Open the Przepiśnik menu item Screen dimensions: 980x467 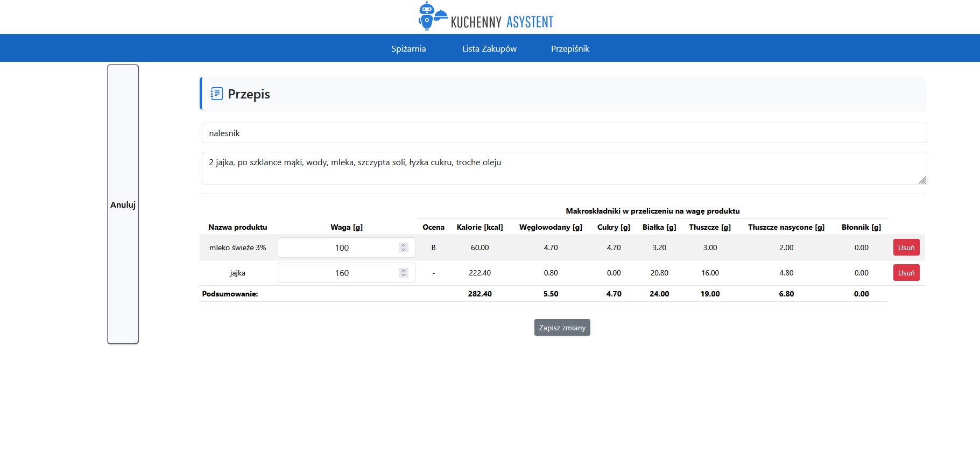pos(570,48)
